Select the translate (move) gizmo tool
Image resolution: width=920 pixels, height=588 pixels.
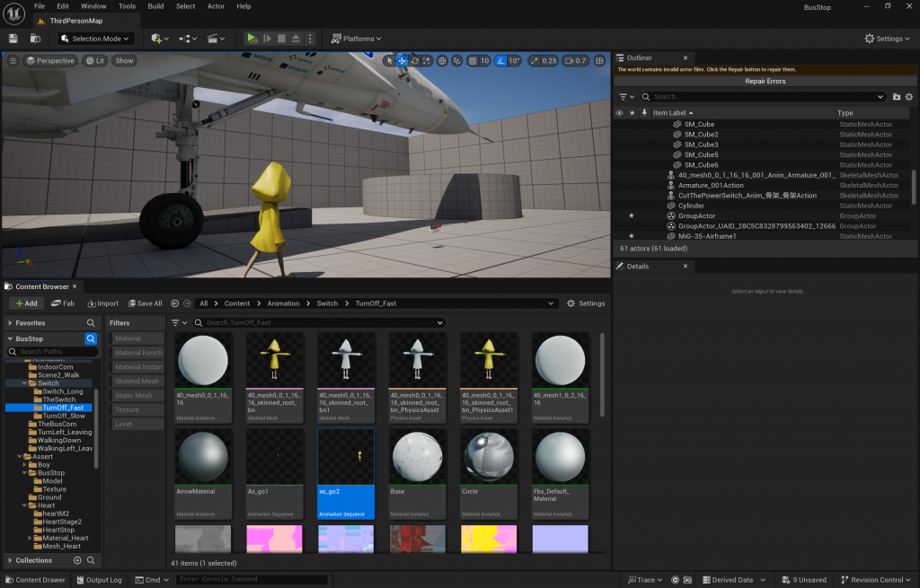tap(402, 60)
